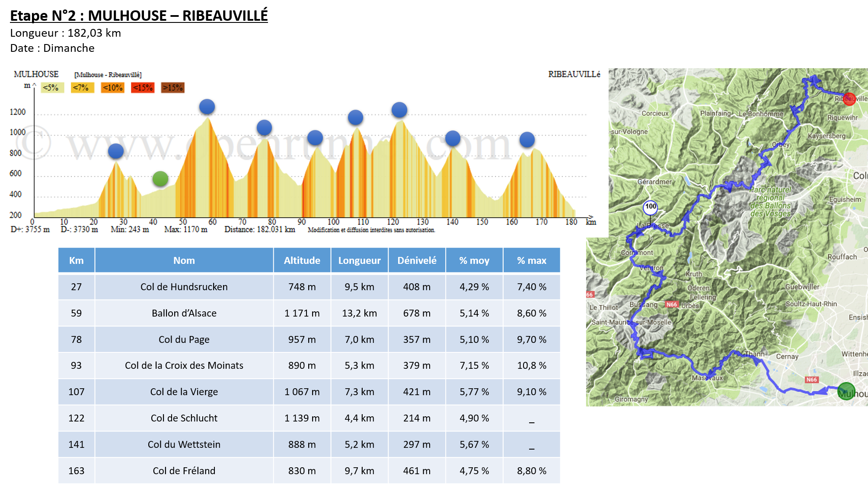Click the orange <10% gradient legend swatch
868x488 pixels.
112,88
